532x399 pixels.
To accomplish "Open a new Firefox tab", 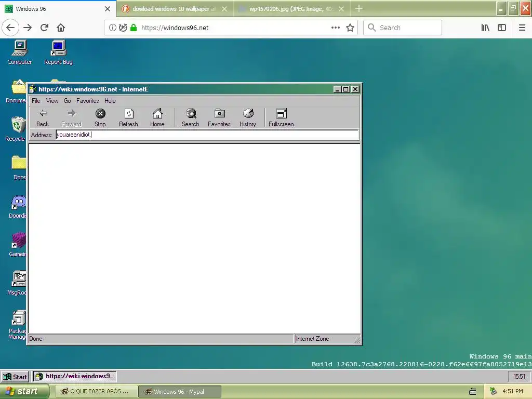I will coord(359,9).
